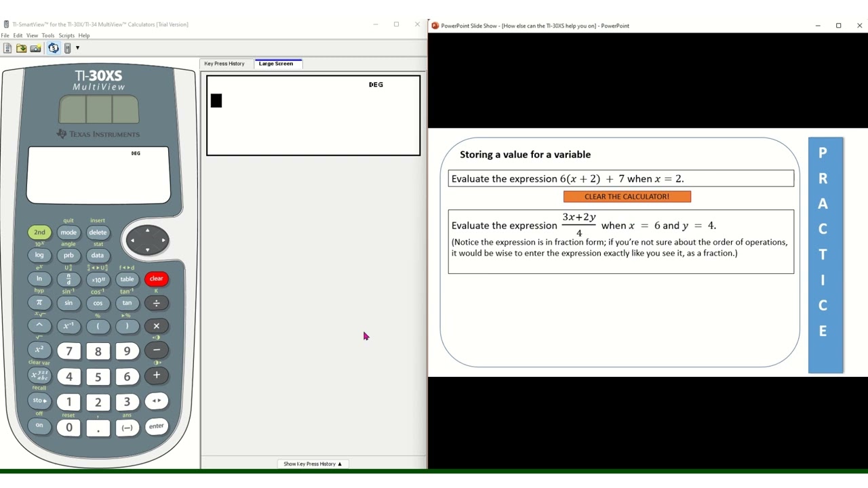Click the number 0 key
Screen dimensions: 868x488
68,428
